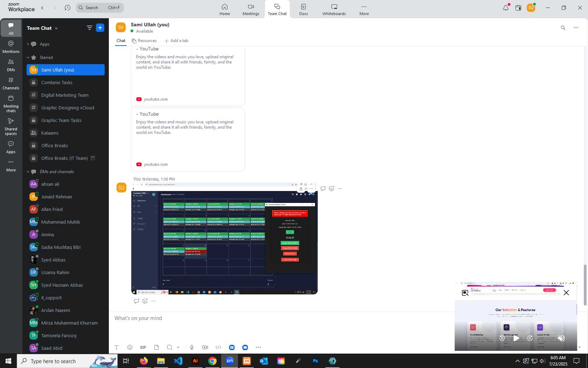Open the Team Chat header dropdown
This screenshot has width=588, height=368.
[x=42, y=28]
